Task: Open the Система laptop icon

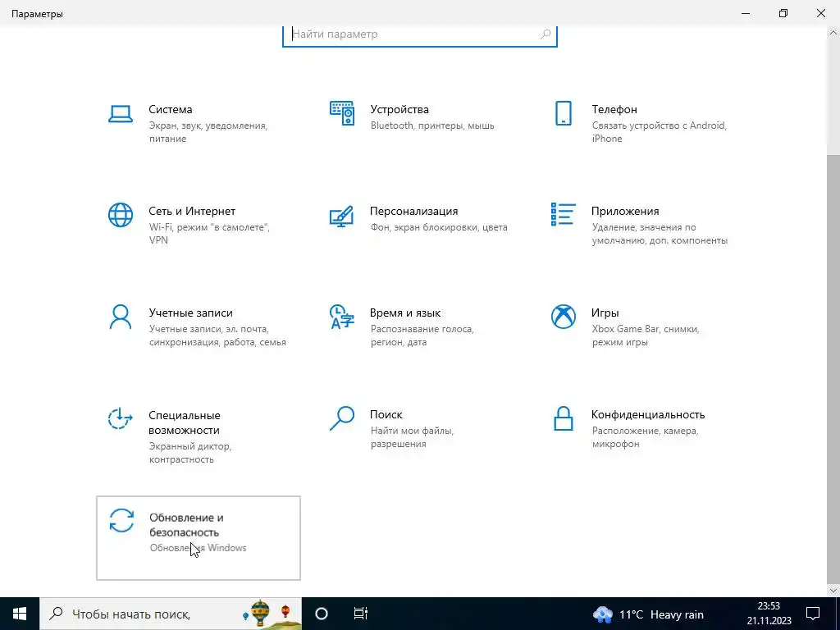Action: tap(120, 113)
